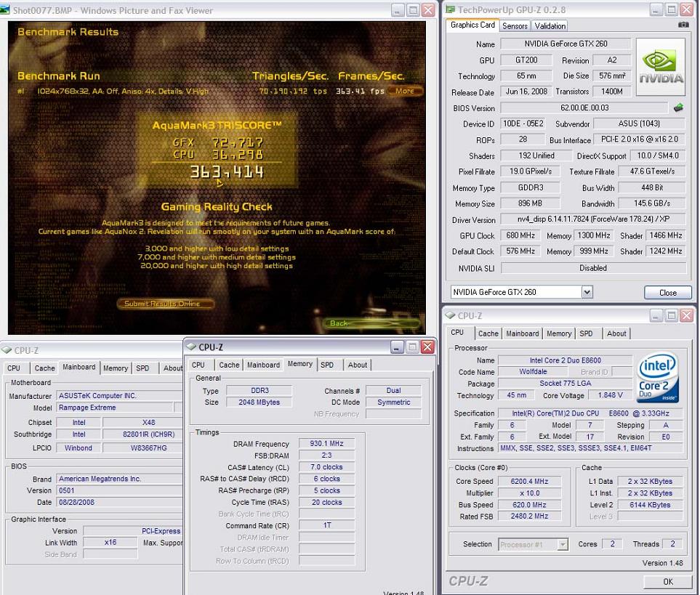
Task: Open the Cache tab in right CPU-Z window
Action: pos(488,333)
